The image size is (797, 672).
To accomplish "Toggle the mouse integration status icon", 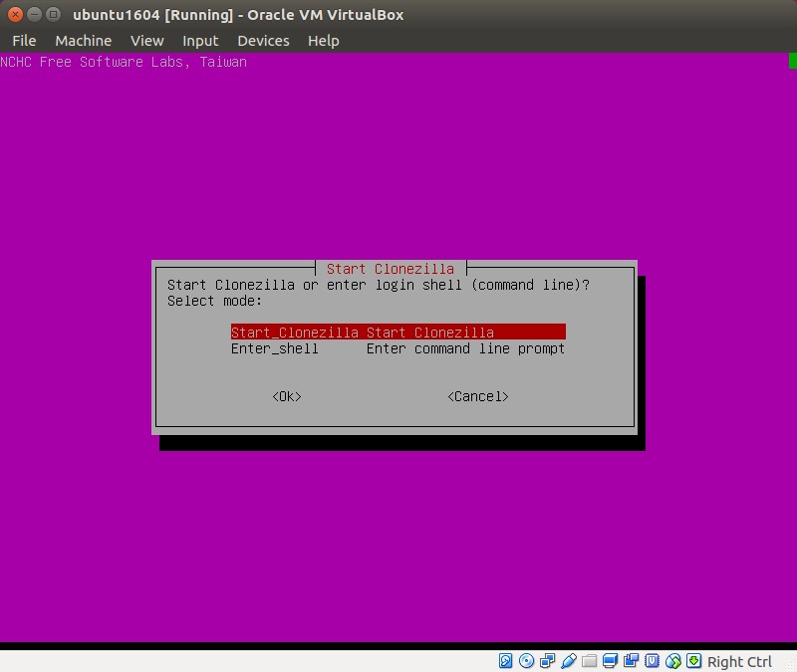I will (673, 661).
